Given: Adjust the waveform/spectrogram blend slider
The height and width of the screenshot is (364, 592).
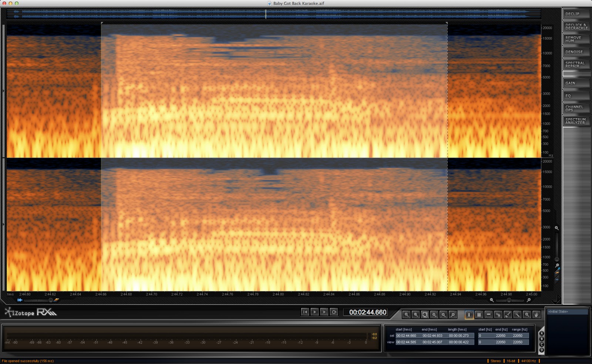Looking at the screenshot, I should point(51,300).
